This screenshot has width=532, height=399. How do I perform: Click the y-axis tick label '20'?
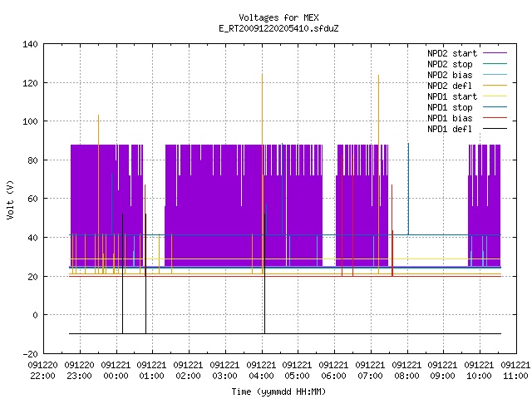click(x=33, y=277)
